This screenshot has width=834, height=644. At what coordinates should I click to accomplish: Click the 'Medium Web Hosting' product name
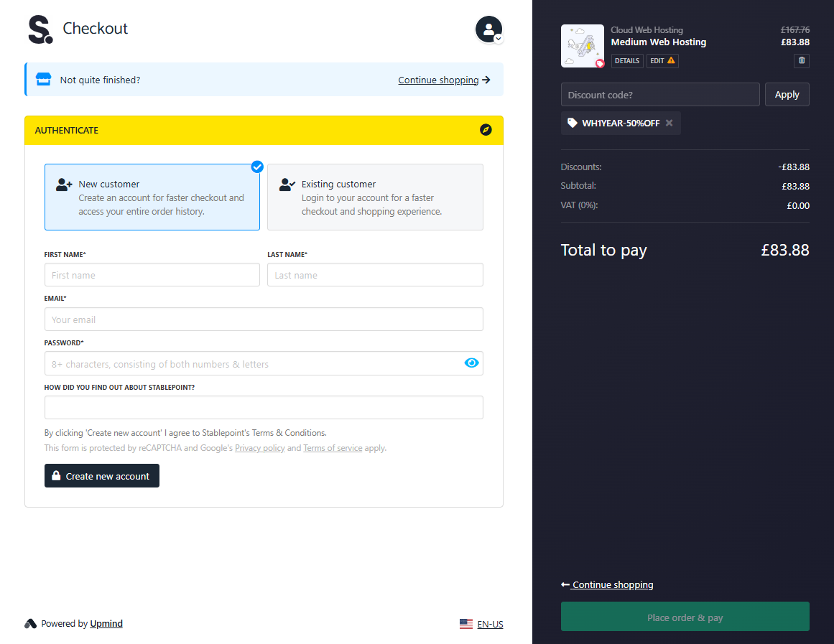tap(659, 42)
